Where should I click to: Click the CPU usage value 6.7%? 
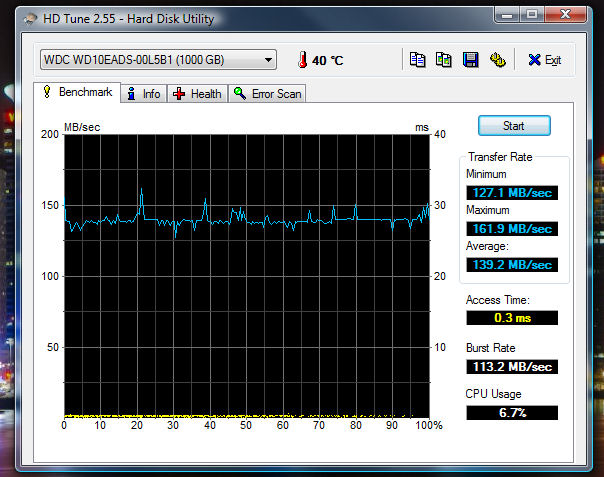[x=512, y=413]
